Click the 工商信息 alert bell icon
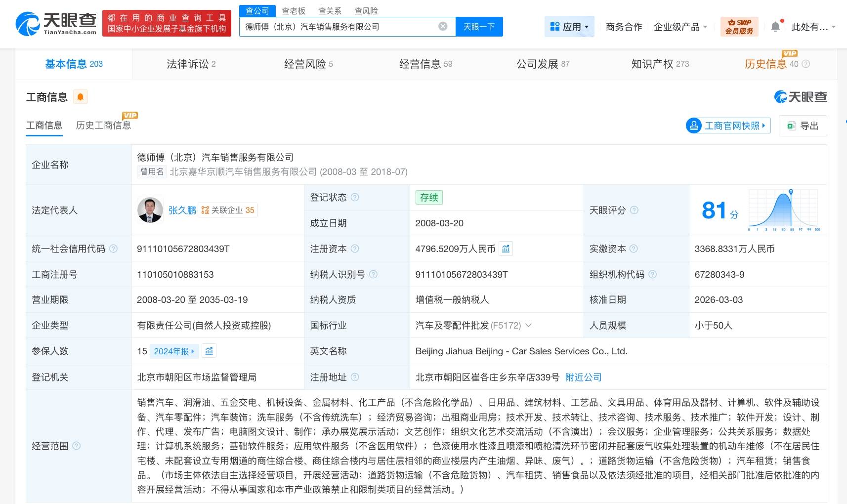Screen dimensions: 847x504 (x=81, y=96)
